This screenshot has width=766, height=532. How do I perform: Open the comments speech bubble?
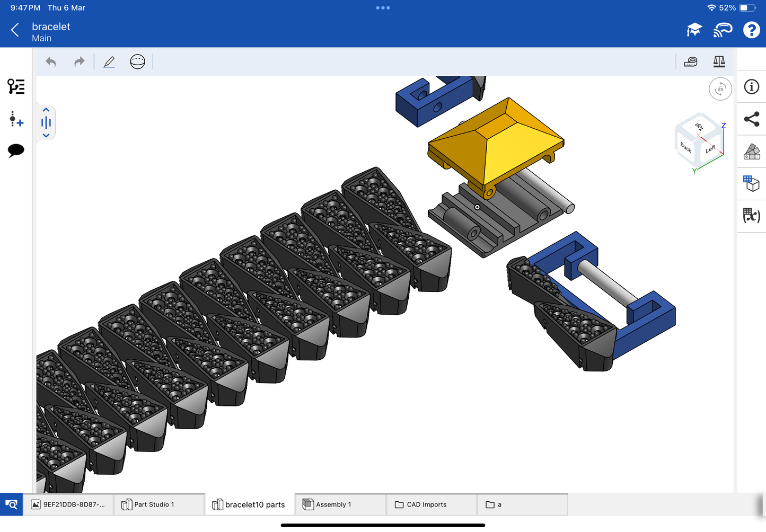[16, 150]
